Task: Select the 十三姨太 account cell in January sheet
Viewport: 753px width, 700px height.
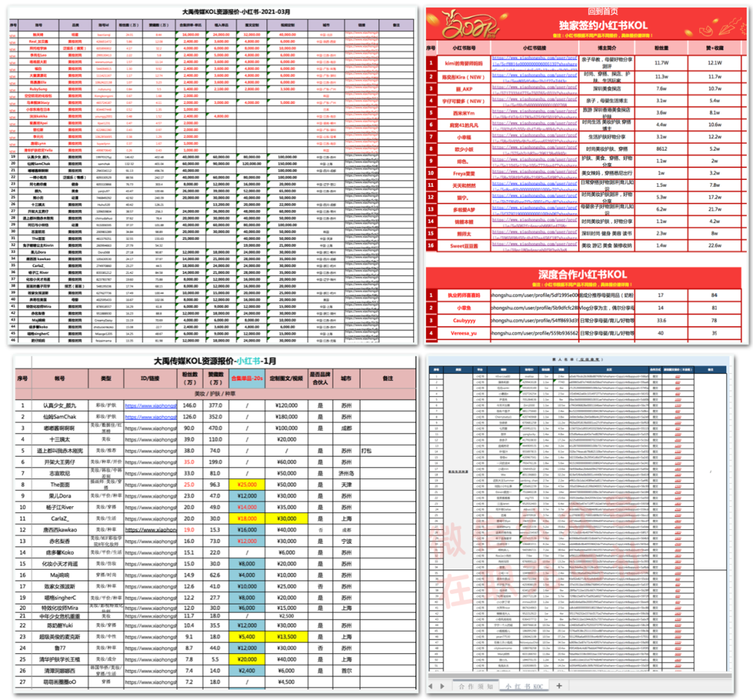Action: 59,439
